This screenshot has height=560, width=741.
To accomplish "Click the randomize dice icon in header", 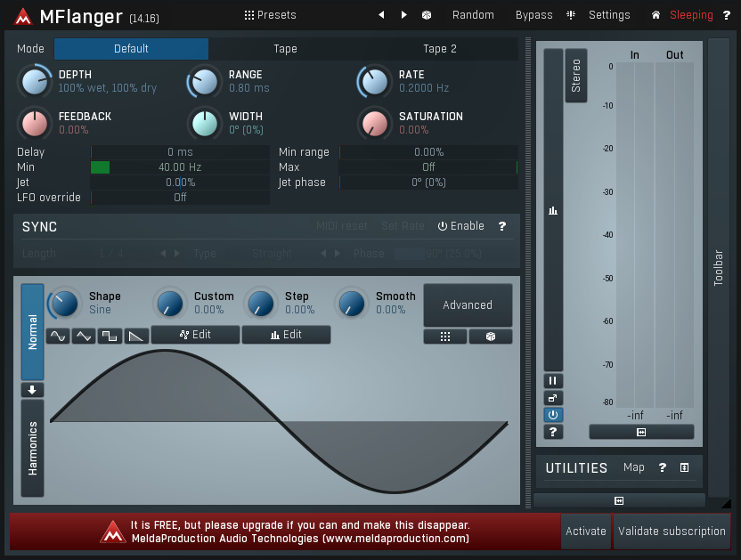I will click(427, 15).
